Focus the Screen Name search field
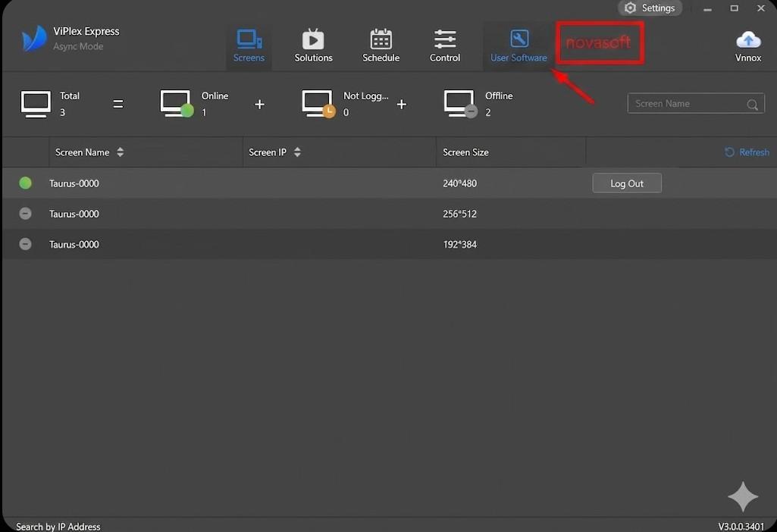777x532 pixels. pyautogui.click(x=696, y=104)
